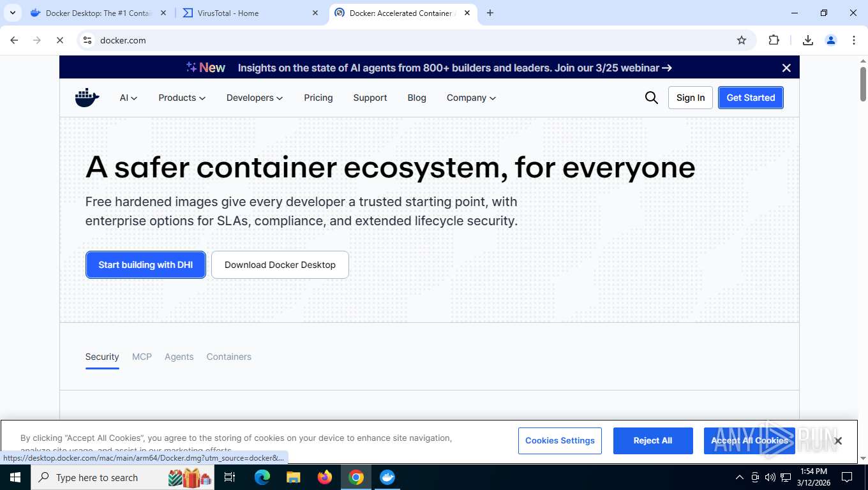Switch to the VirusTotal - Home tab

251,13
